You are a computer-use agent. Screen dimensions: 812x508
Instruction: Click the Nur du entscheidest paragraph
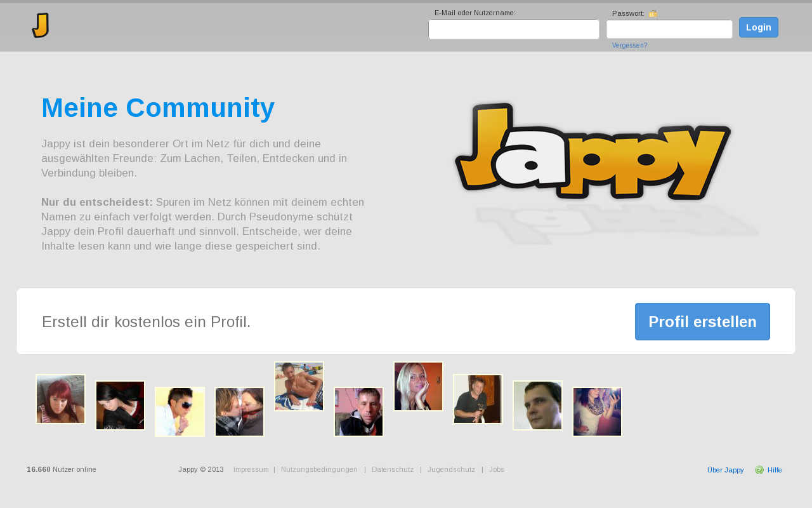point(203,224)
